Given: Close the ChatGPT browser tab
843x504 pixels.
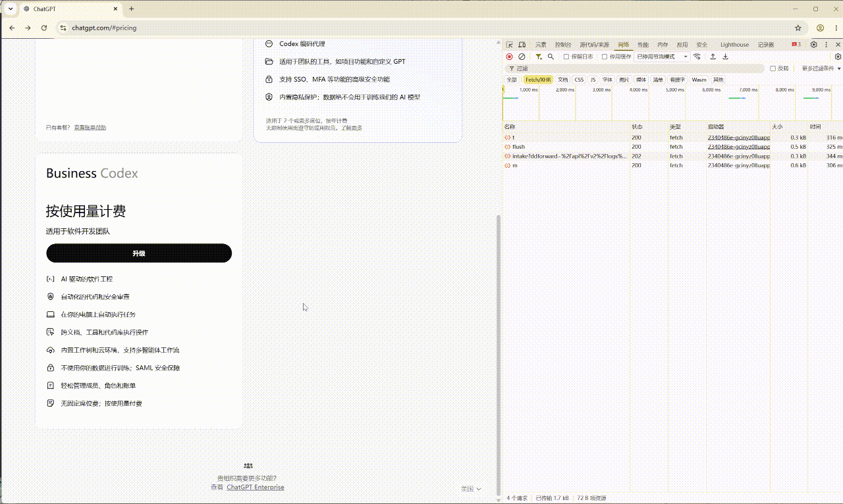Looking at the screenshot, I should point(115,9).
